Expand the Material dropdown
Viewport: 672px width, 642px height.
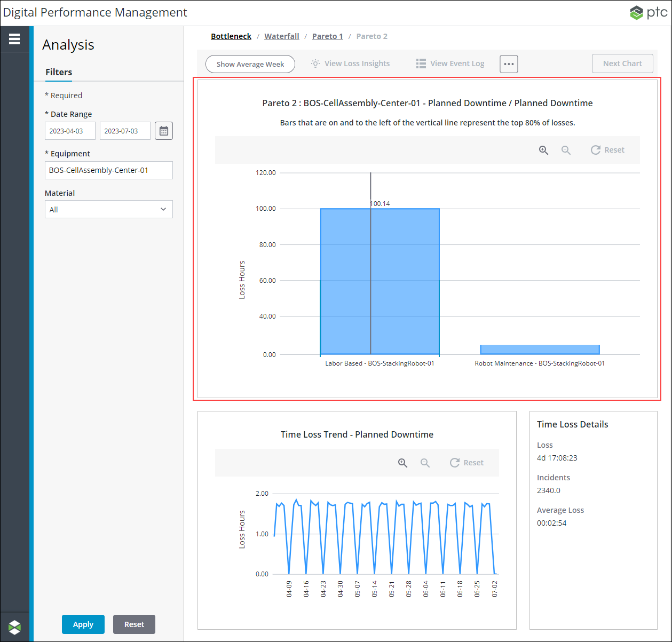109,209
